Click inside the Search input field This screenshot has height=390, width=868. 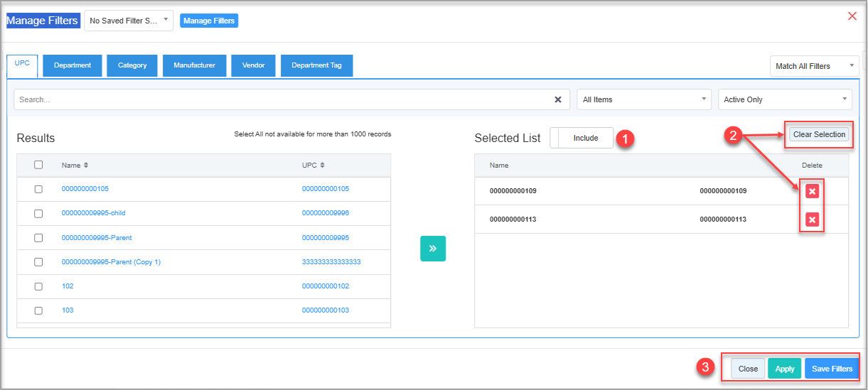pos(283,99)
